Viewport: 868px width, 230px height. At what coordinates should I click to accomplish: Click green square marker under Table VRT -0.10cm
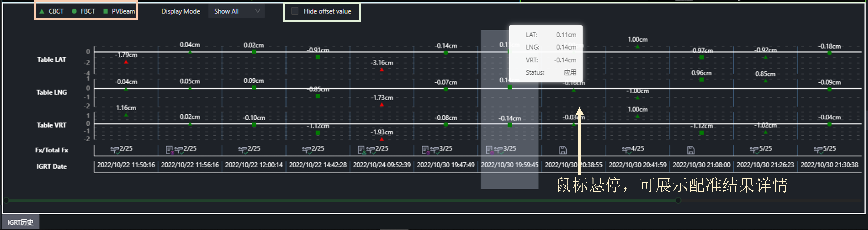point(254,125)
